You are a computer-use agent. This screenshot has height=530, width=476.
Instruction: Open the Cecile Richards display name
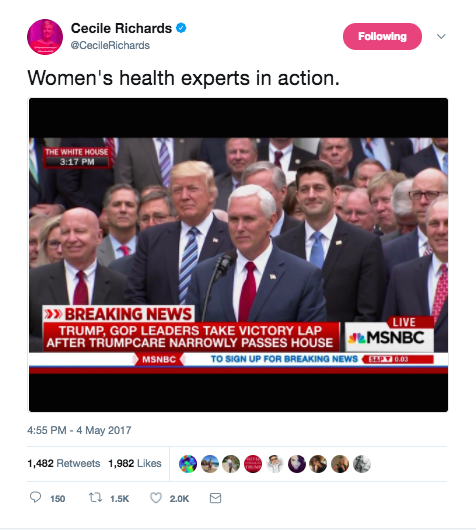[121, 28]
